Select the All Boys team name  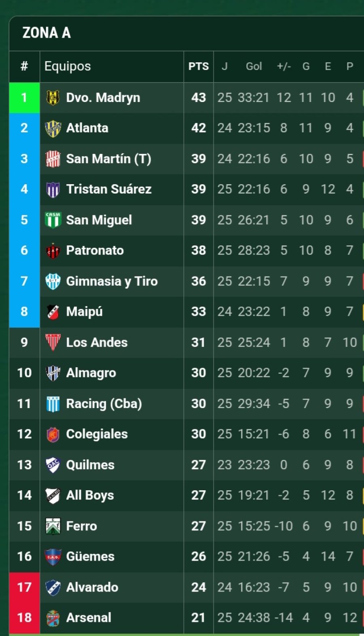pos(90,495)
